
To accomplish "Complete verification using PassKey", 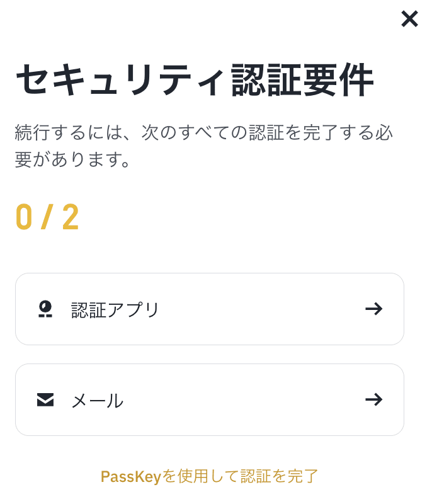I will (x=210, y=477).
